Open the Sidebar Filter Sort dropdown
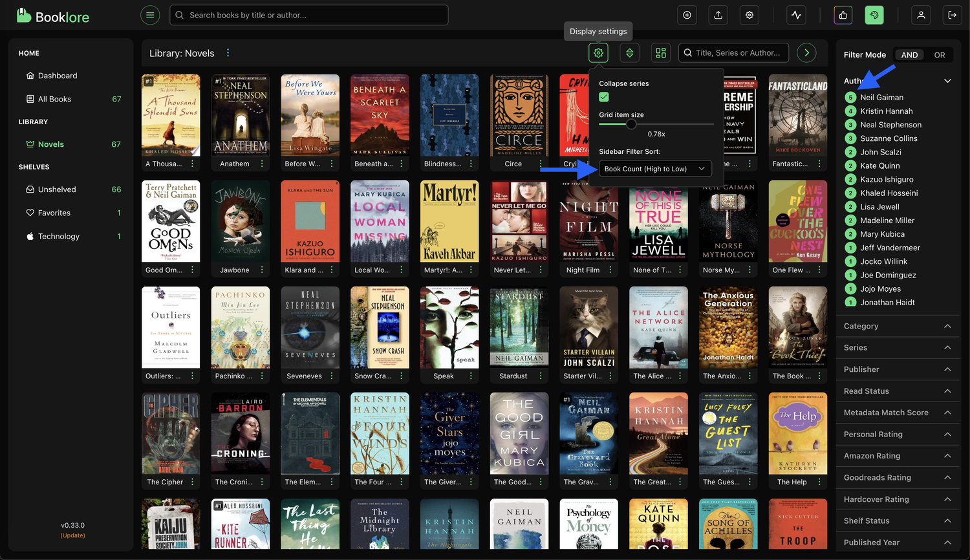Viewport: 970px width, 560px height. pos(654,169)
